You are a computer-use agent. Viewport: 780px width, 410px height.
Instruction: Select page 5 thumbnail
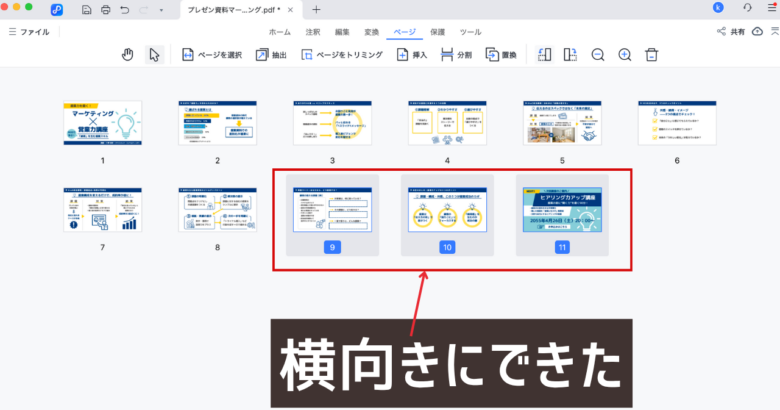[562, 124]
